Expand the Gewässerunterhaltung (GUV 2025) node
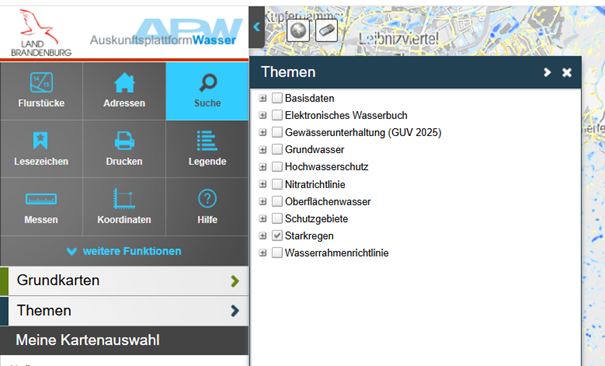Screen dimensions: 605x366 [x=263, y=133]
